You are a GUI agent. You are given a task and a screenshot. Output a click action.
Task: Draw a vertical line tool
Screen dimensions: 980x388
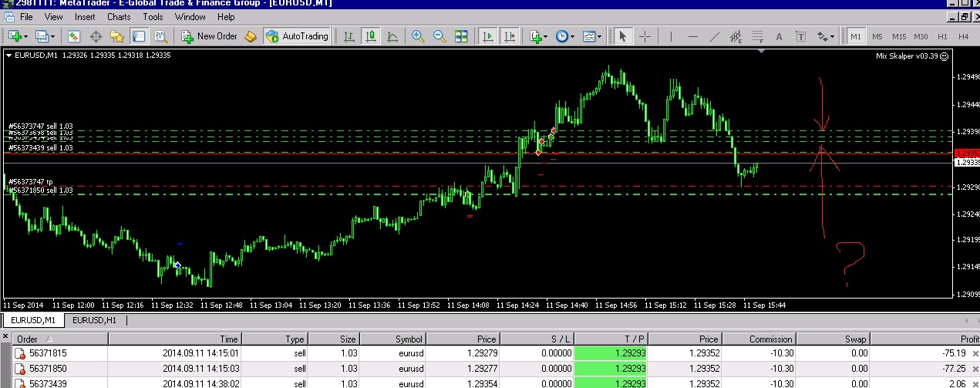tap(671, 35)
